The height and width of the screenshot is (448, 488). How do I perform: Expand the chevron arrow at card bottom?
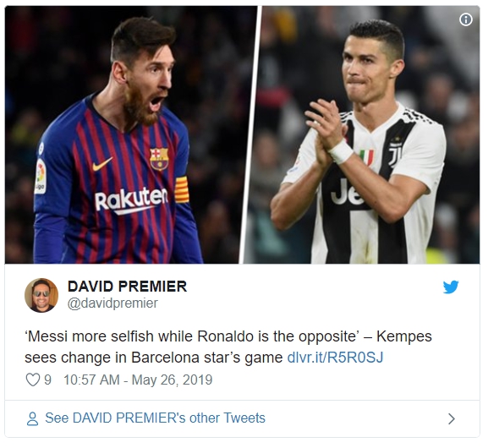point(452,418)
